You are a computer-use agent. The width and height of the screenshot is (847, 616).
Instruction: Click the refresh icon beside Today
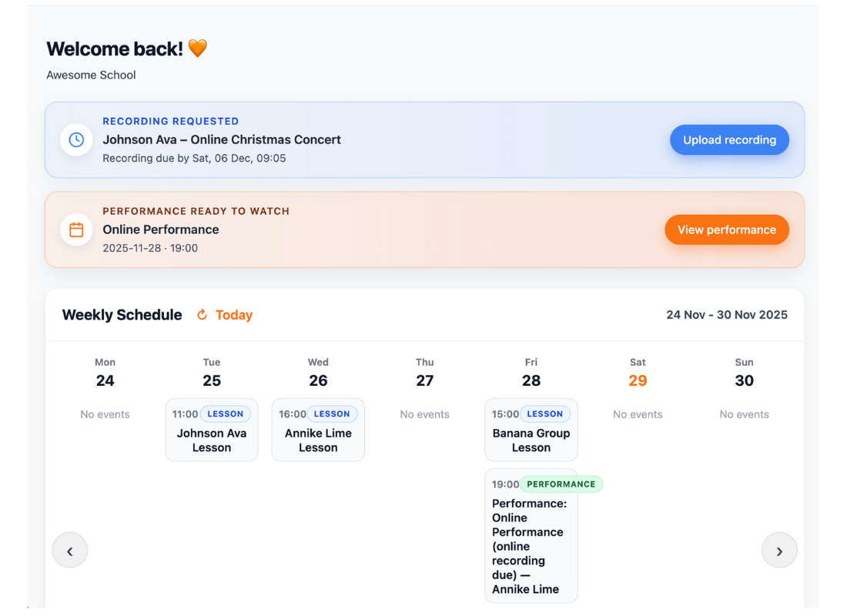point(203,315)
